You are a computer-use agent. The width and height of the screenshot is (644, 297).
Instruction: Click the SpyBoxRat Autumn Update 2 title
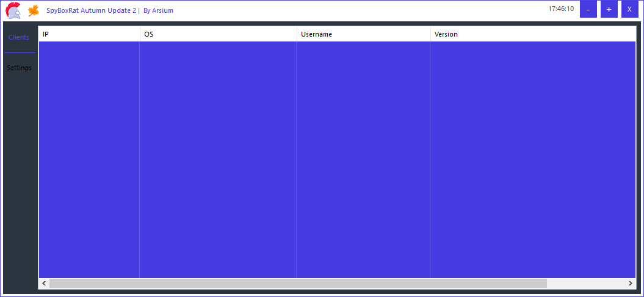click(x=91, y=10)
